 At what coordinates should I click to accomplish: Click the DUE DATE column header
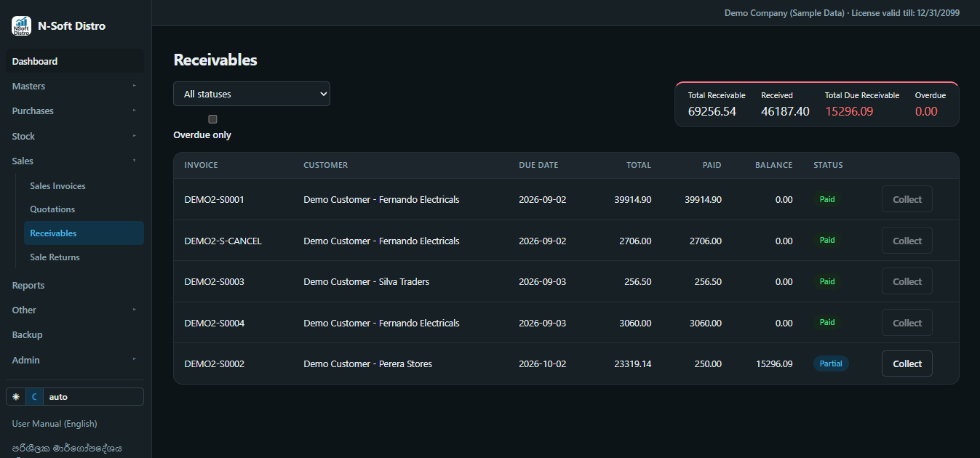pos(538,165)
